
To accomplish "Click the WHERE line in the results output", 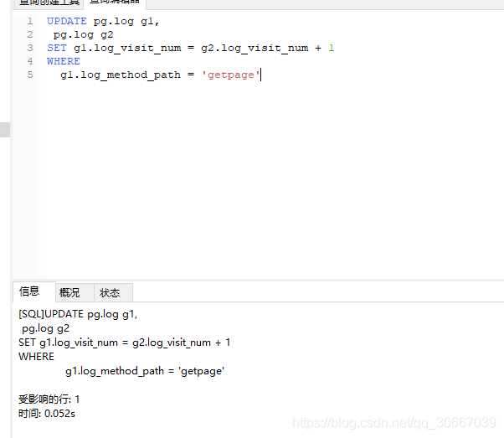I will tap(36, 357).
